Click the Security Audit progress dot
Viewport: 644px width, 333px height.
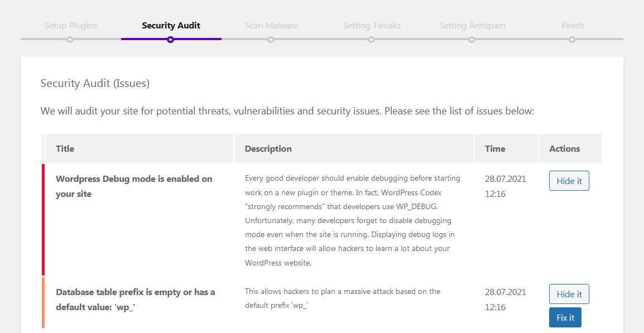[x=170, y=40]
